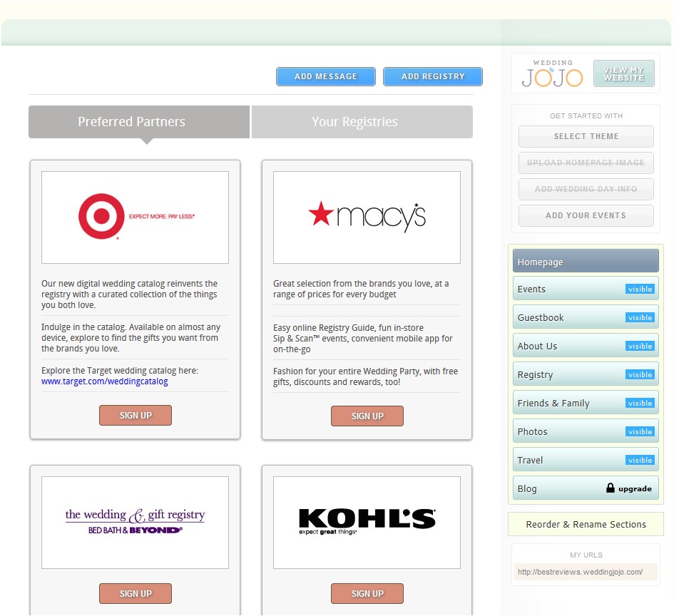Viewport: 674px width, 616px height.
Task: Click the My URLs address field
Action: [586, 572]
